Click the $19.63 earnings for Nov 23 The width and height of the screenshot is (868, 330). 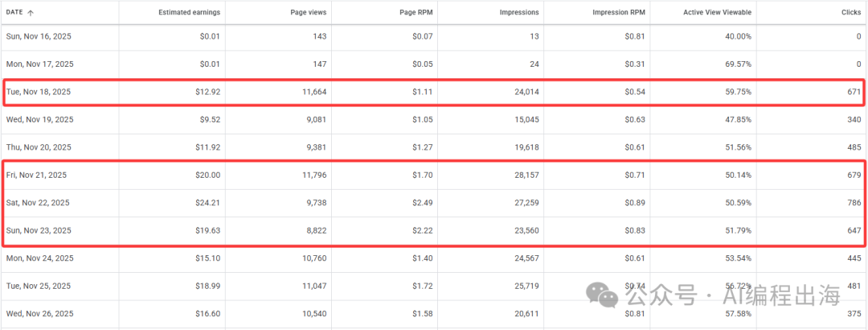pos(208,231)
